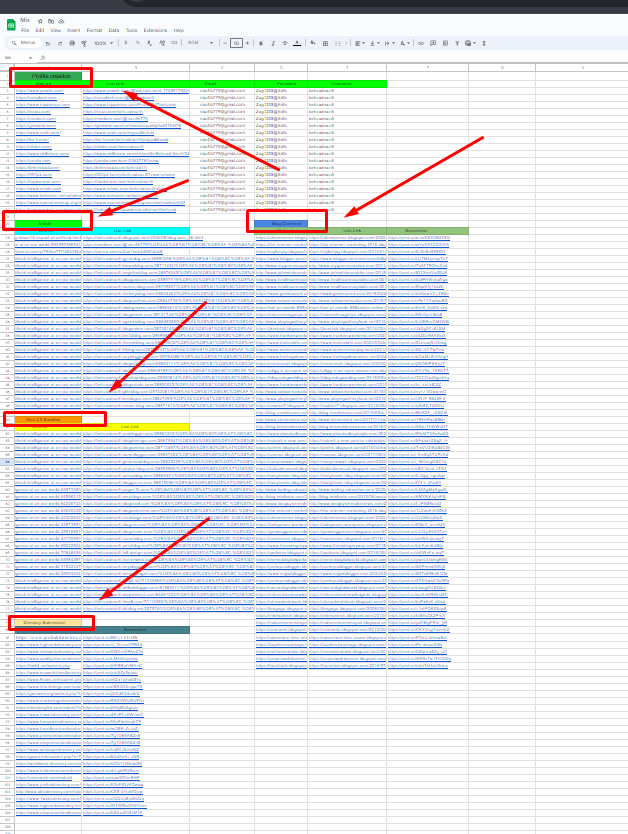This screenshot has width=628, height=834.
Task: Open the cell borders tool
Action: pos(325,43)
